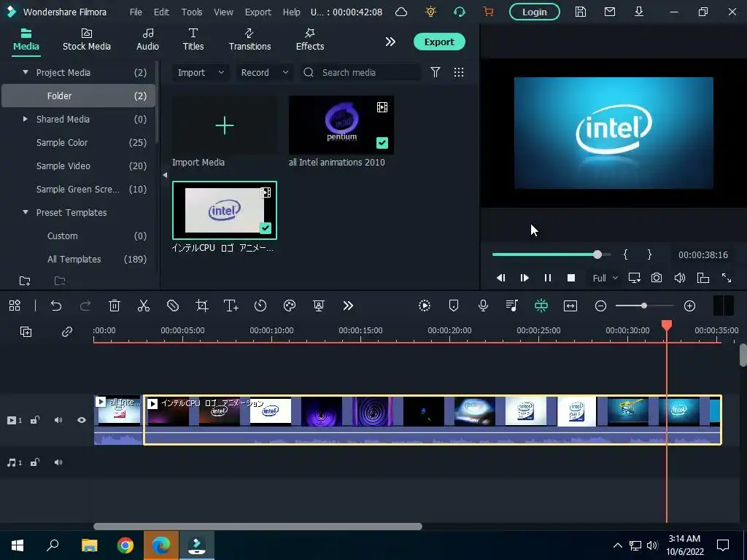Take snapshot with camera icon
This screenshot has height=560, width=747.
[x=657, y=278]
